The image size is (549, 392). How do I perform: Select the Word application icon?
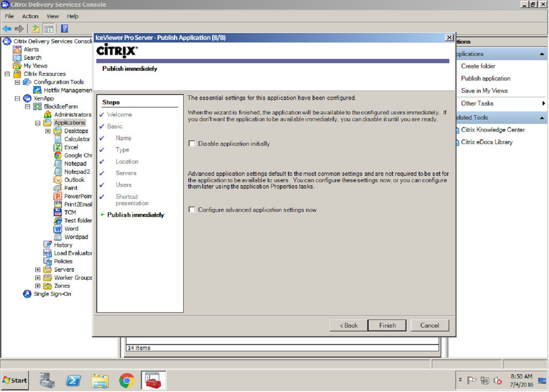click(x=58, y=229)
